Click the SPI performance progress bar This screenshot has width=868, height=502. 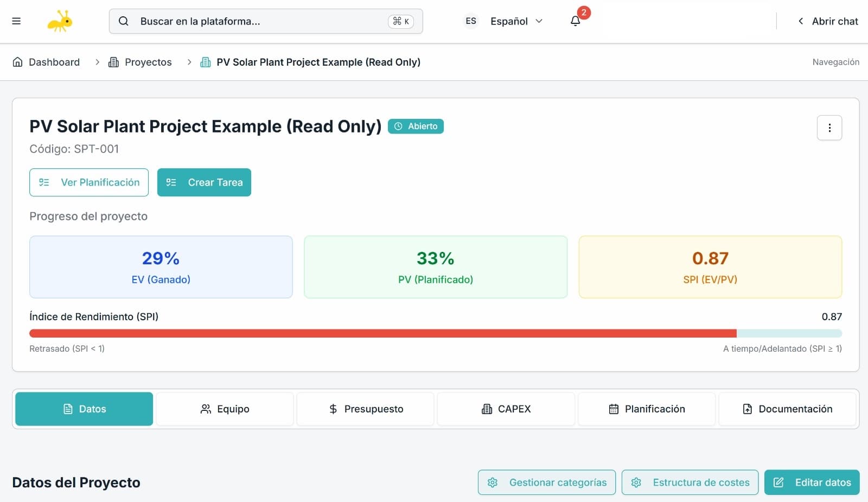point(434,333)
